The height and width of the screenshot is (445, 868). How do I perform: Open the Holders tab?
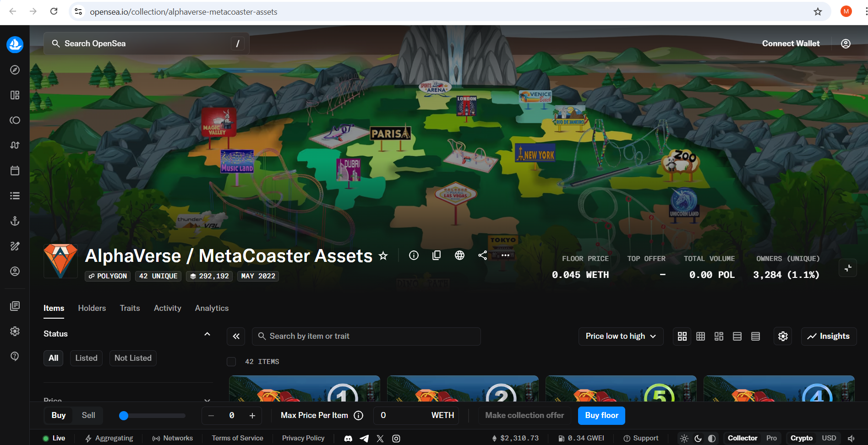[92, 308]
